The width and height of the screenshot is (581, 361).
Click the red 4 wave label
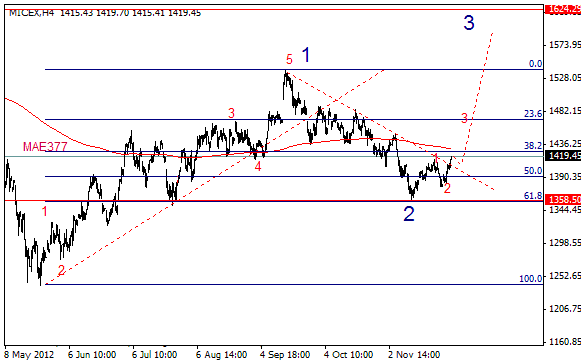258,167
